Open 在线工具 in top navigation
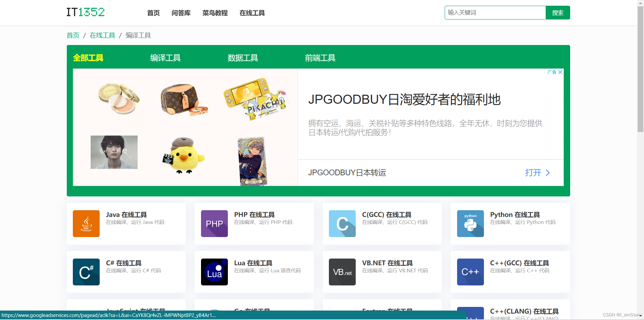 click(252, 13)
